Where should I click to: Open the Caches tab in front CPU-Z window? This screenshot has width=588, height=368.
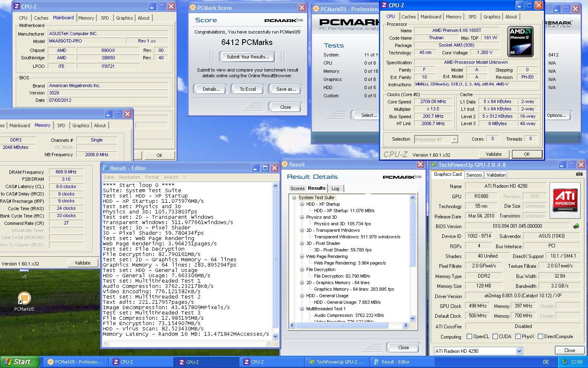[408, 17]
